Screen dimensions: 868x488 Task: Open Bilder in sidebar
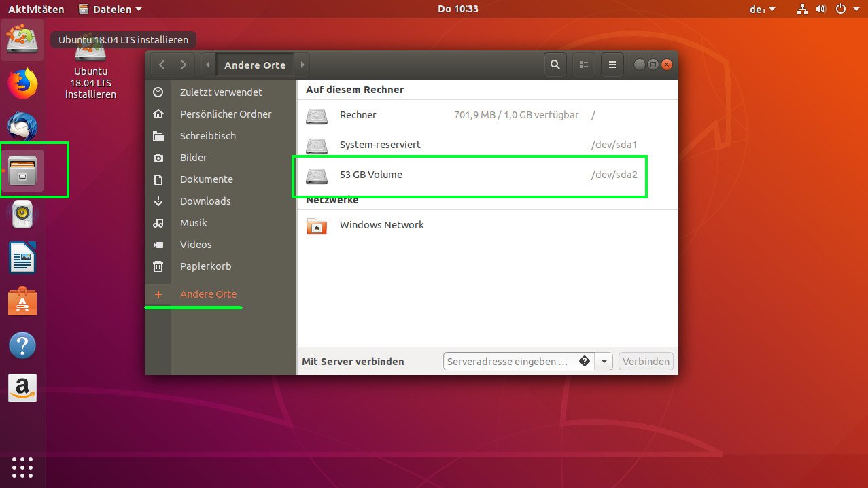pos(221,157)
